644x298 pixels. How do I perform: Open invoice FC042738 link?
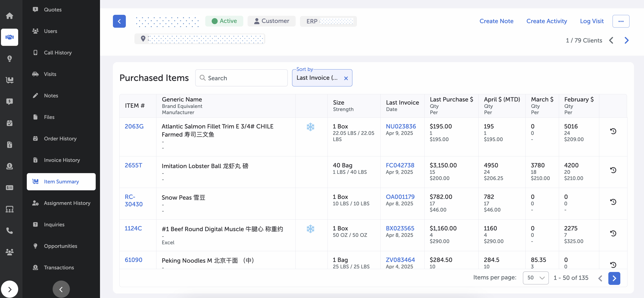400,165
